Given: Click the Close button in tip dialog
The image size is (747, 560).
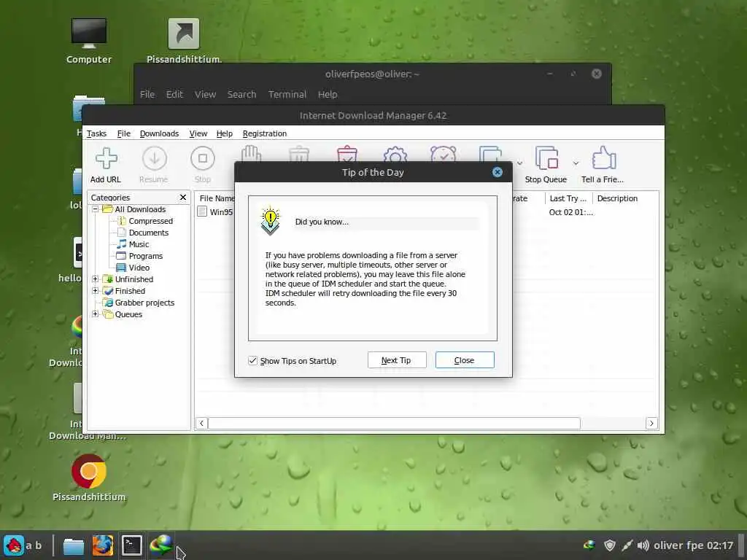Looking at the screenshot, I should tap(465, 360).
